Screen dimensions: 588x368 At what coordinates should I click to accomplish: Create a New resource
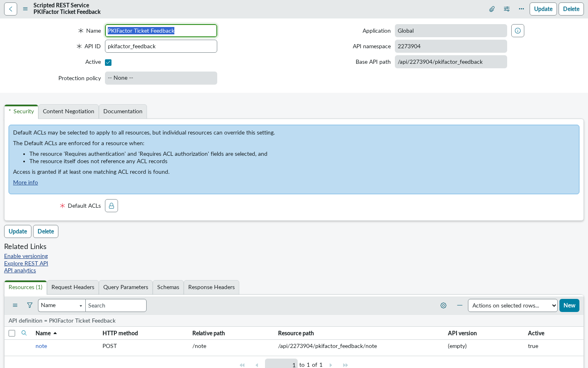569,305
